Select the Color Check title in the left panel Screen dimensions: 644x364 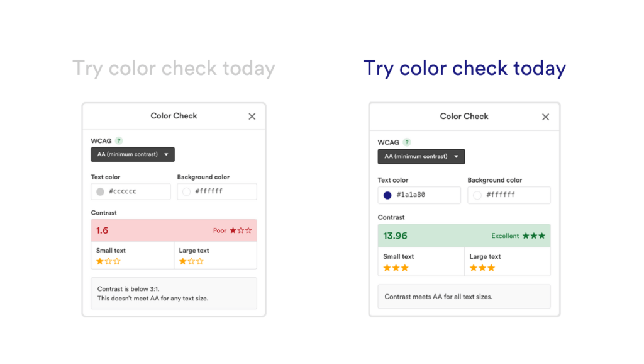(x=174, y=116)
